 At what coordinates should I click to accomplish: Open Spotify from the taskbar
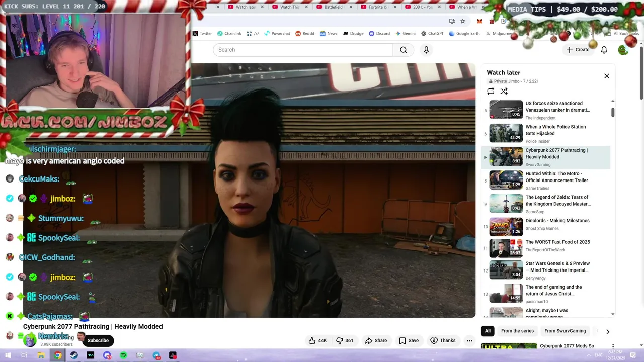(x=123, y=355)
